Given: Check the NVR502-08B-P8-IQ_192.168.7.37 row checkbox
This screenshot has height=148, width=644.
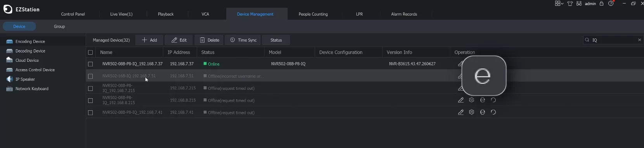Looking at the screenshot, I should click(x=90, y=64).
